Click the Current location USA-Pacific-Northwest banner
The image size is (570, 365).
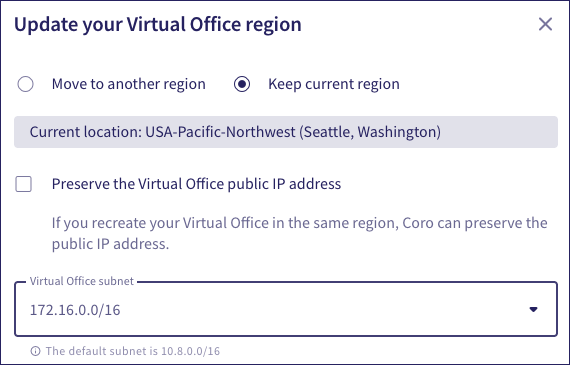coord(286,132)
